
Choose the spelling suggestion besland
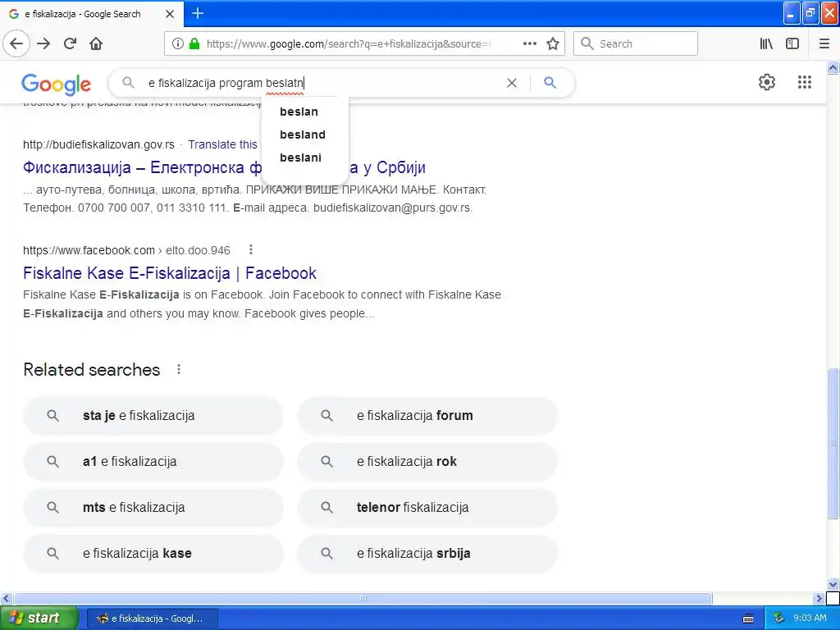(x=304, y=135)
